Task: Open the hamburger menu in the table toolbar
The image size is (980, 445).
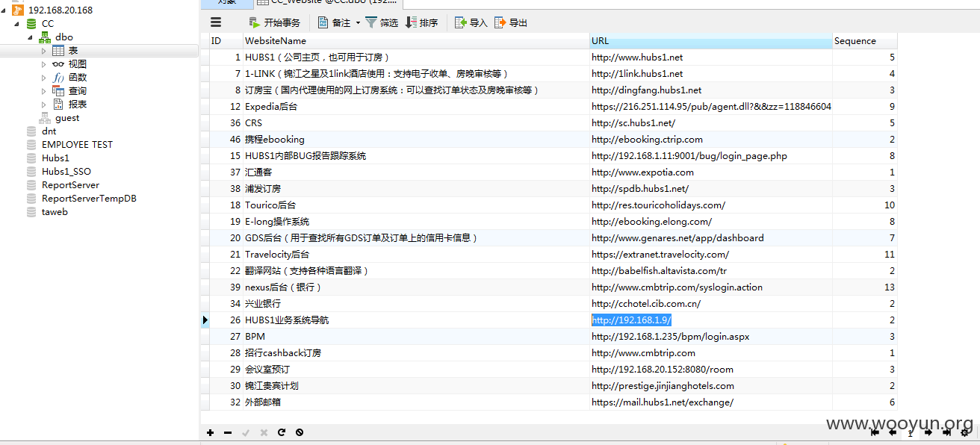Action: click(x=216, y=22)
